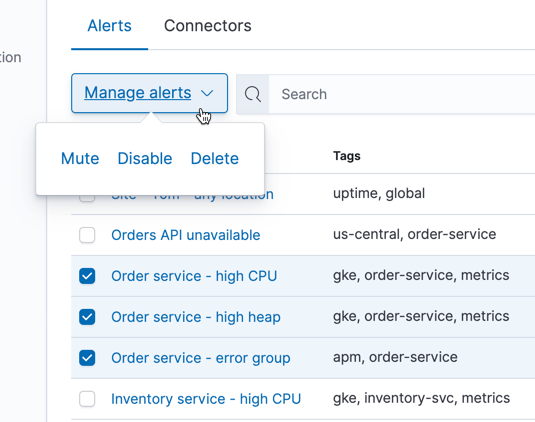The image size is (535, 422).
Task: Click tags cell of Order service - high heap
Action: [421, 316]
